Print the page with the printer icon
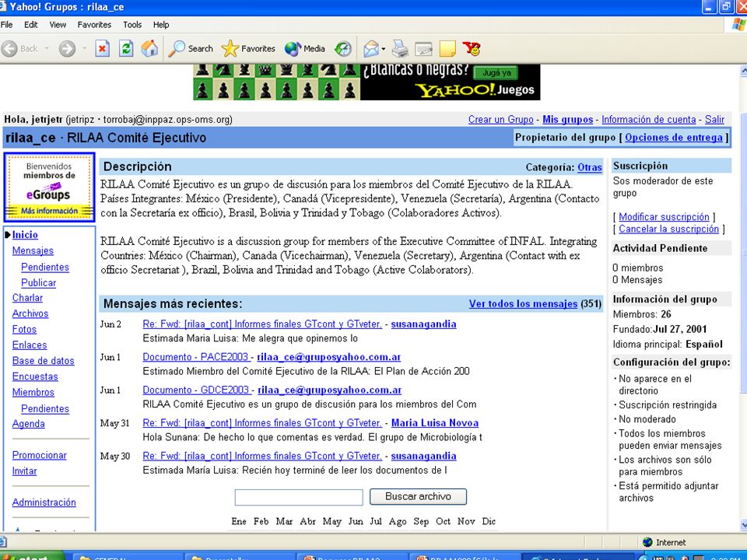The width and height of the screenshot is (747, 560). [x=400, y=48]
